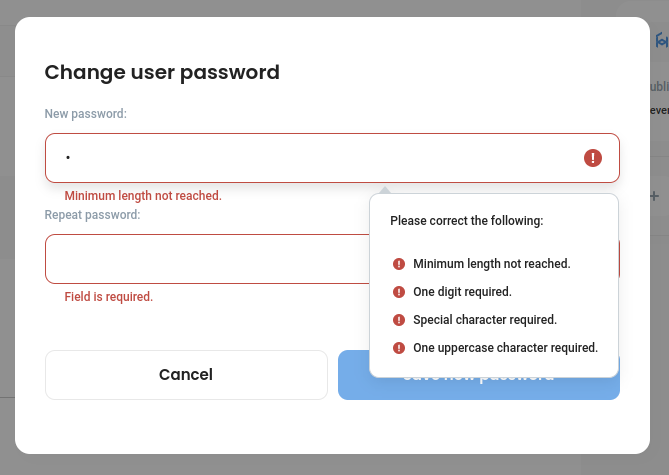The image size is (669, 475).
Task: Click the red error icon in New password field
Action: point(593,158)
